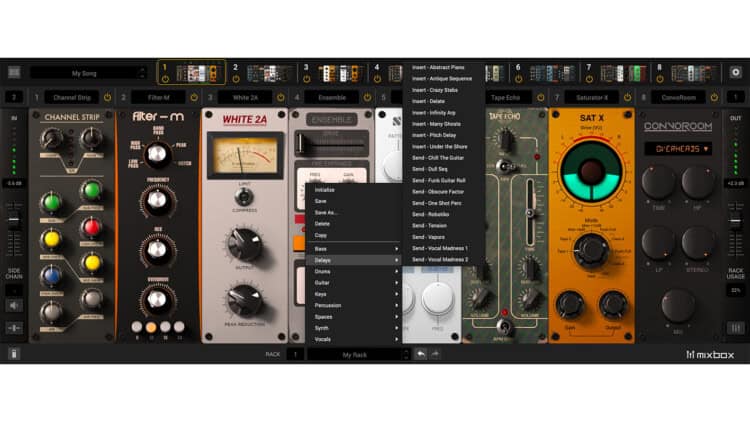The width and height of the screenshot is (750, 422).
Task: Click the mixbox logo
Action: (x=710, y=355)
